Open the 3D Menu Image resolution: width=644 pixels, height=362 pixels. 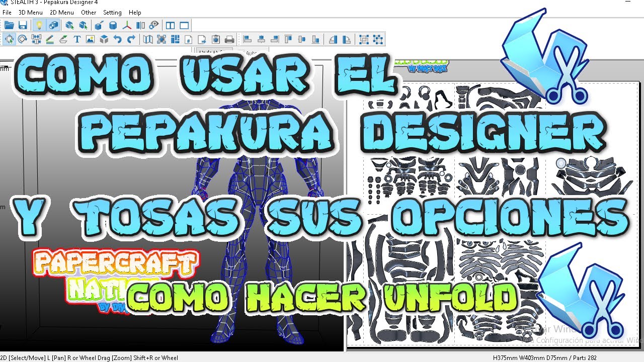click(30, 13)
